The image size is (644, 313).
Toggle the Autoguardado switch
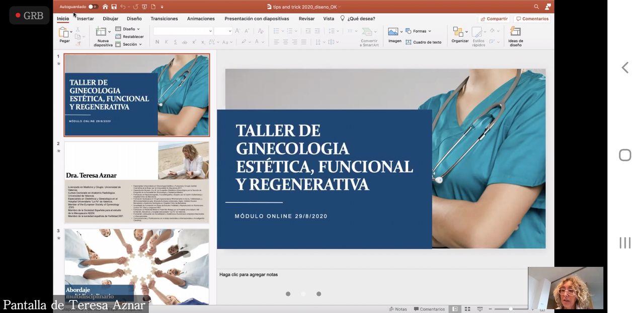click(x=93, y=7)
